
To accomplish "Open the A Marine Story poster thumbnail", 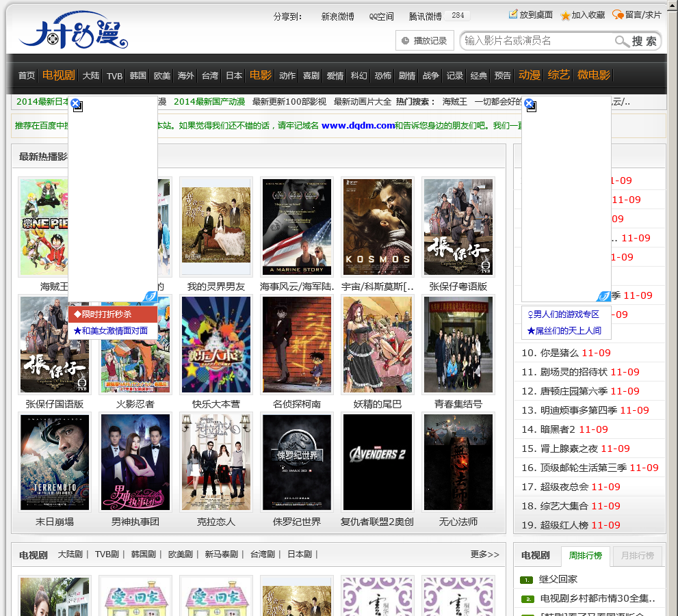I will pos(297,226).
